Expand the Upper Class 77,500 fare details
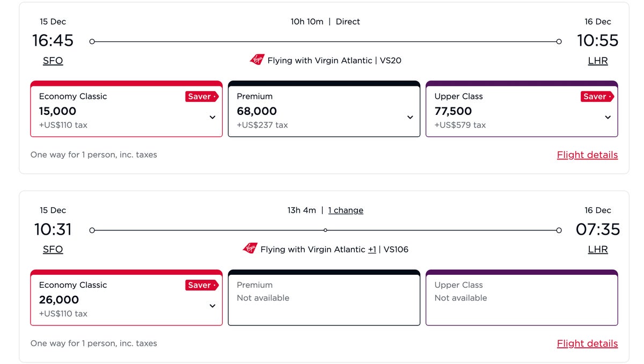The height and width of the screenshot is (364, 644). [x=608, y=117]
